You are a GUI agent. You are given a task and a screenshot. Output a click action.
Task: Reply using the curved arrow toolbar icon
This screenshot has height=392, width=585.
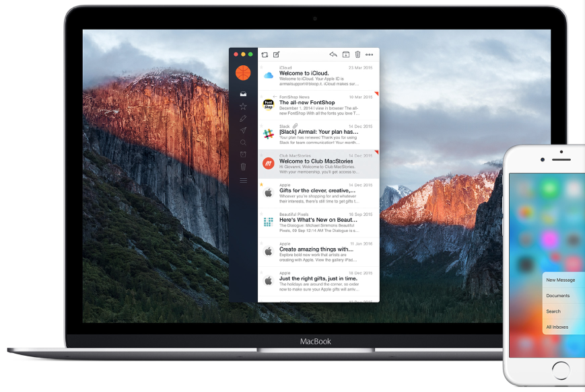(x=333, y=54)
